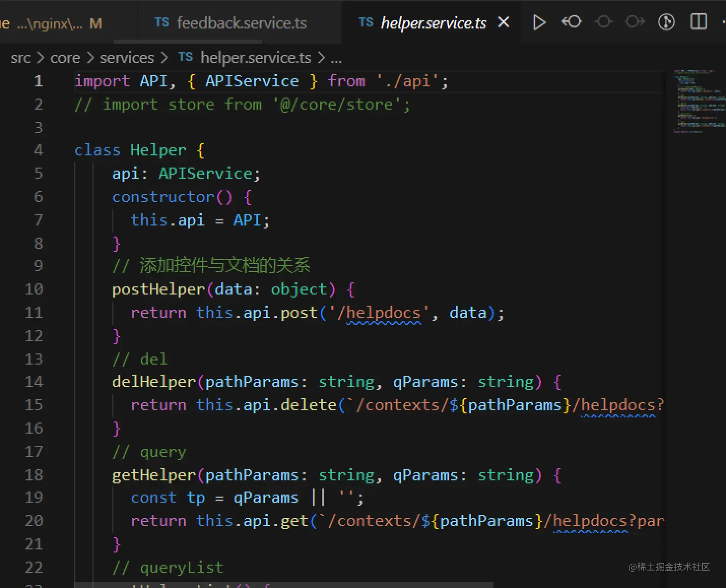The width and height of the screenshot is (726, 588).
Task: Expand the src breadcrumb segment
Action: (21, 58)
